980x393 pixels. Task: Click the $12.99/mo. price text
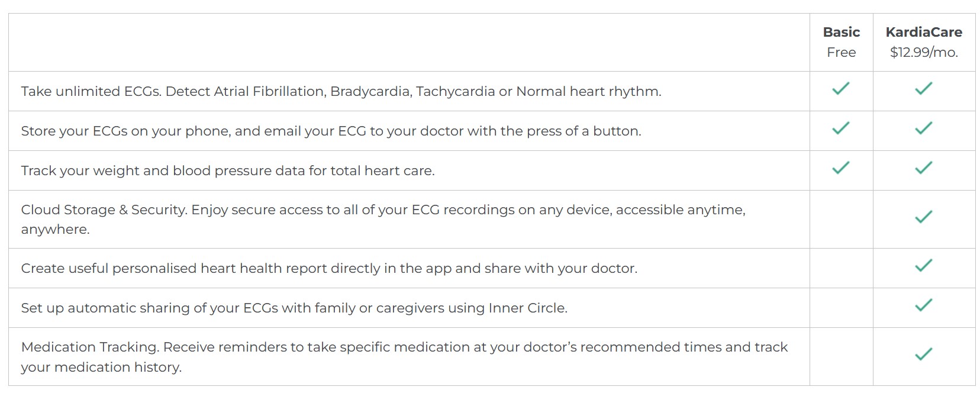click(923, 52)
